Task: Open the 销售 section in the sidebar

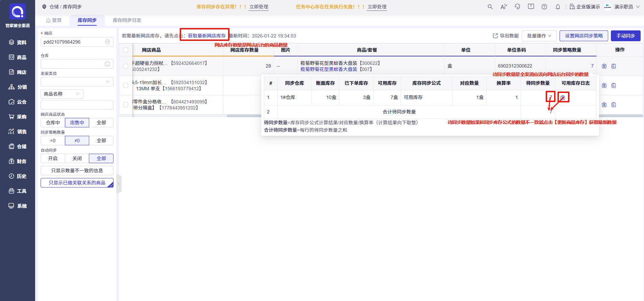Action: click(x=18, y=132)
